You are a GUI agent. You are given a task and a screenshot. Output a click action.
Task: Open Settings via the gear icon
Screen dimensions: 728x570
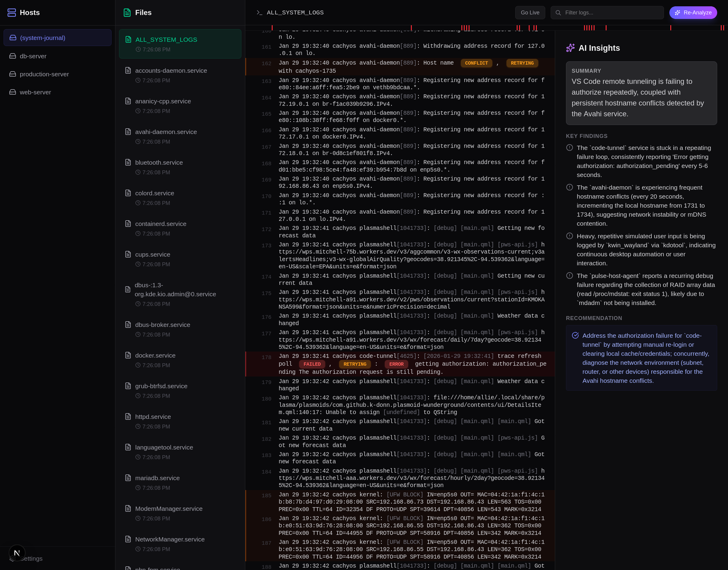(x=12, y=558)
